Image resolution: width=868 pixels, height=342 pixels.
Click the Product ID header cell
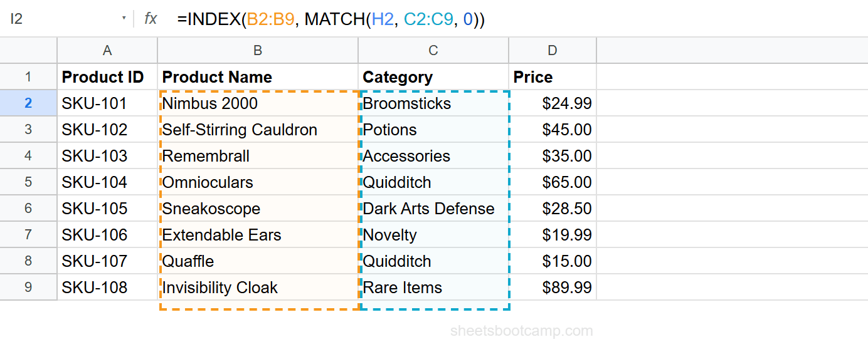(x=107, y=77)
